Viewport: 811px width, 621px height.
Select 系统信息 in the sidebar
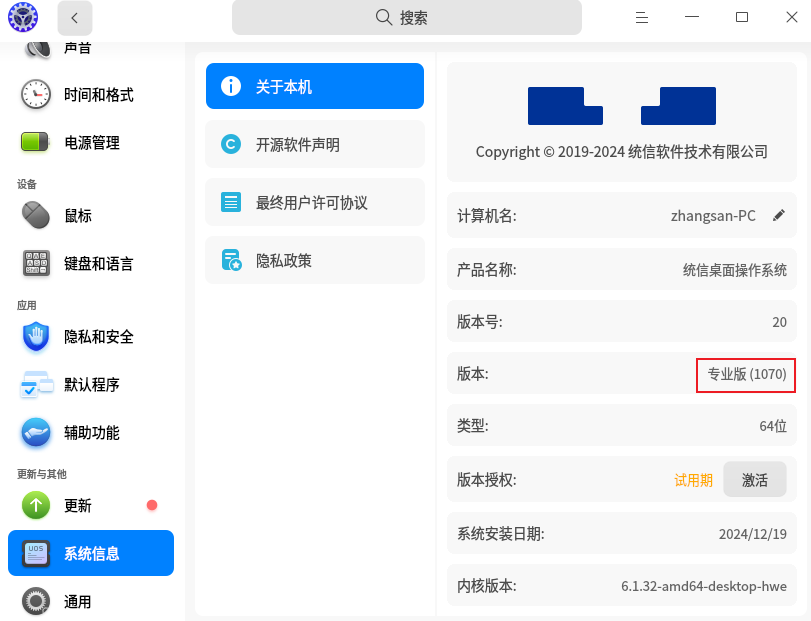tap(91, 553)
